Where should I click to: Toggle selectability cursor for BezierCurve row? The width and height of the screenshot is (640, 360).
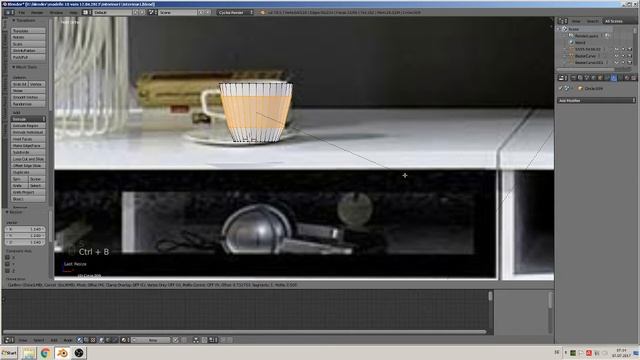click(x=623, y=56)
